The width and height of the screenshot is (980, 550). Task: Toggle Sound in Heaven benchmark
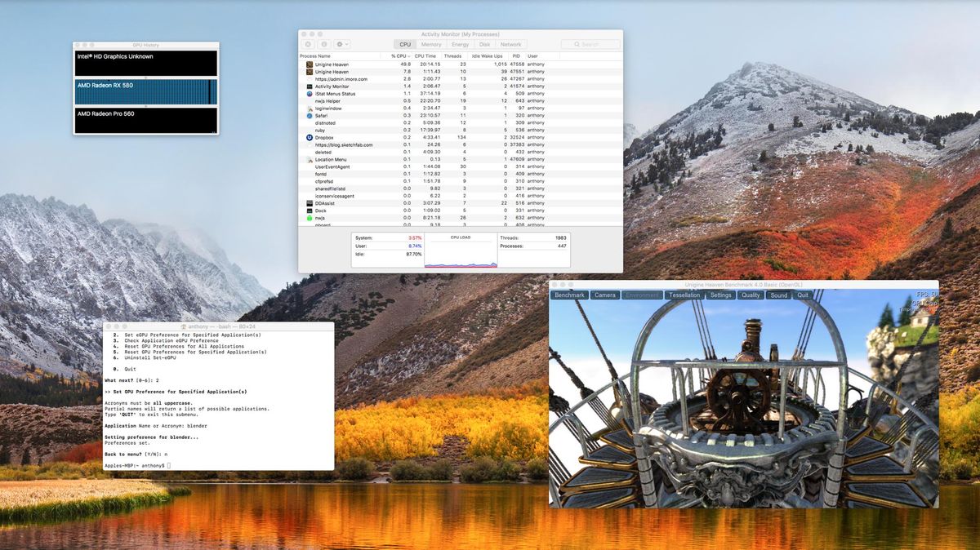click(x=778, y=295)
